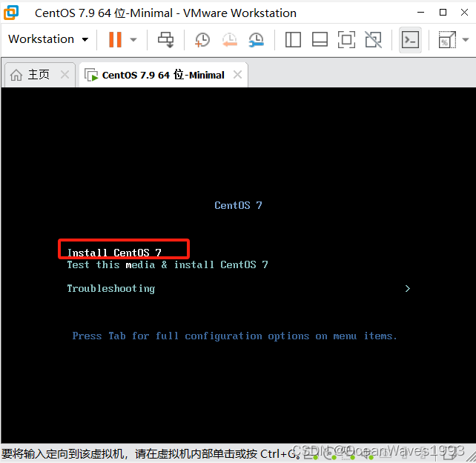
Task: Click the Troubleshooting submenu arrow
Action: tap(407, 288)
